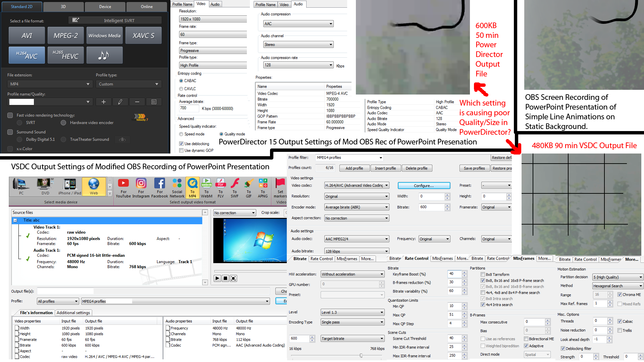The width and height of the screenshot is (644, 362).
Task: Switch to the Additional settings tab
Action: click(73, 313)
